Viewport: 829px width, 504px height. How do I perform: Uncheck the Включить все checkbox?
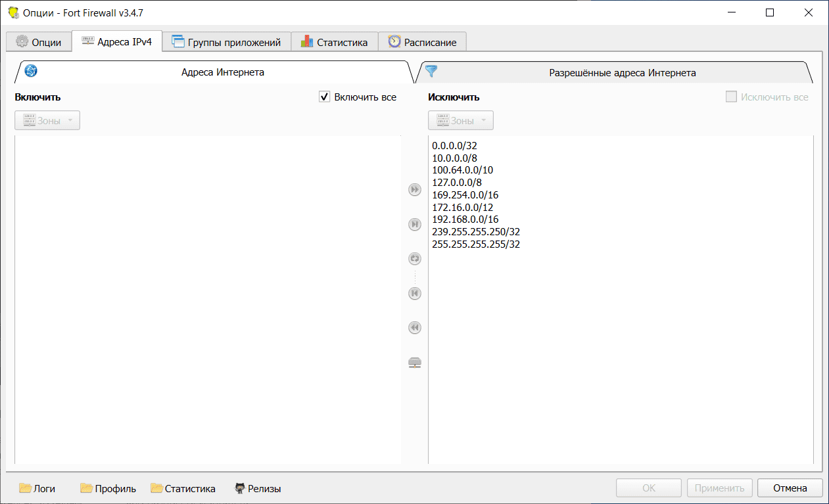324,97
